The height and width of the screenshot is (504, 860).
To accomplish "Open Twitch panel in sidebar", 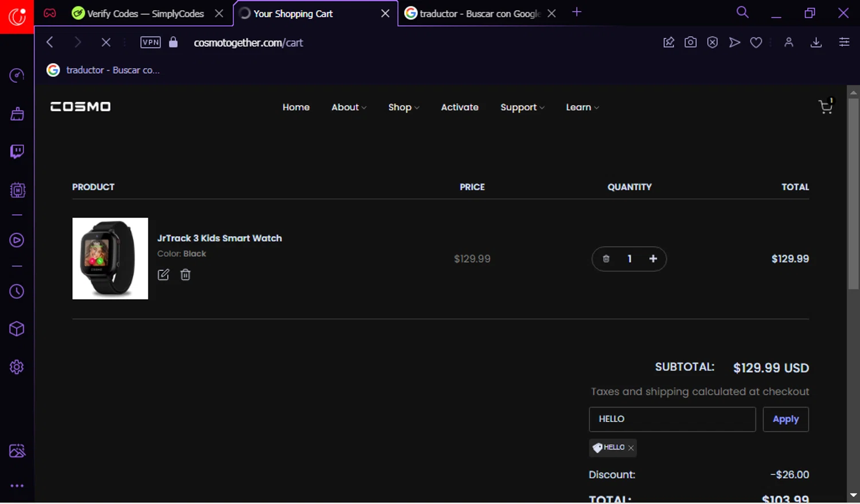I will pyautogui.click(x=17, y=151).
